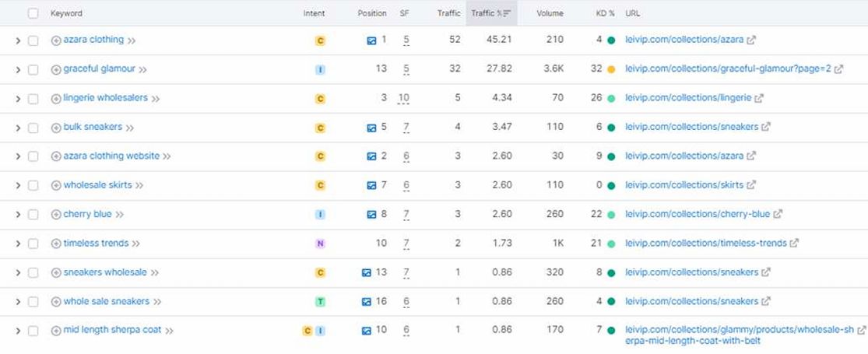
Task: Expand the cherry blue row
Action: pyautogui.click(x=18, y=215)
